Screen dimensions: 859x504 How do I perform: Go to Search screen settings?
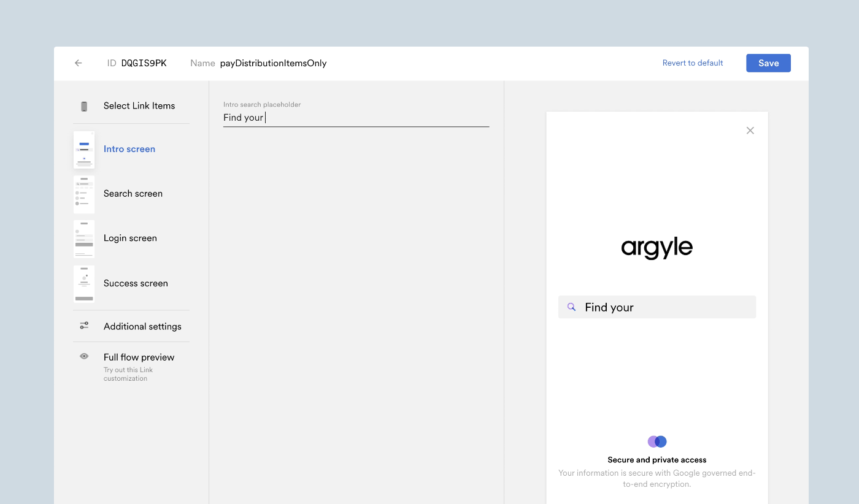point(133,193)
